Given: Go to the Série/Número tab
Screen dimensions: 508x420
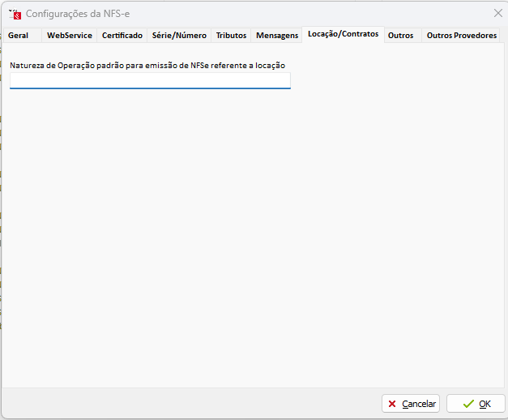Looking at the screenshot, I should click(179, 36).
